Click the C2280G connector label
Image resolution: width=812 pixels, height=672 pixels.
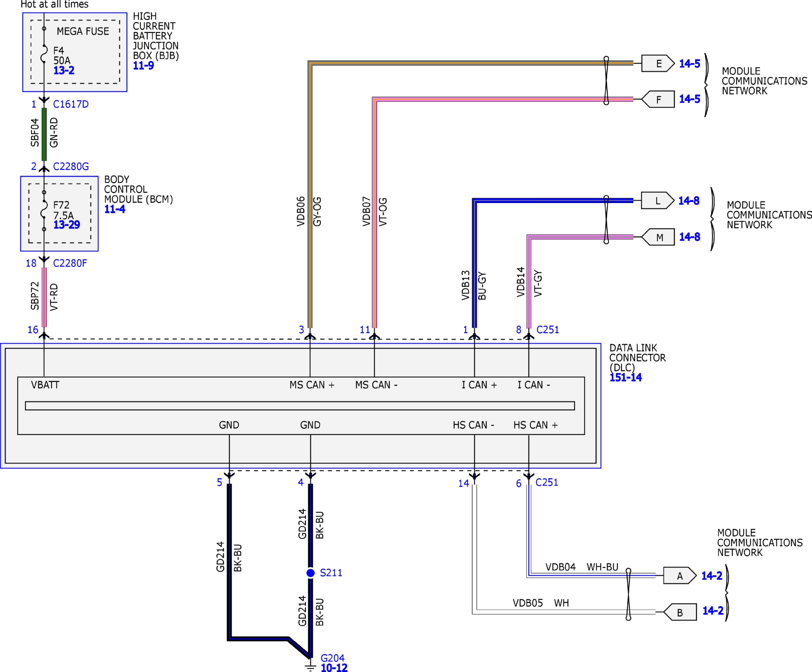pos(71,166)
